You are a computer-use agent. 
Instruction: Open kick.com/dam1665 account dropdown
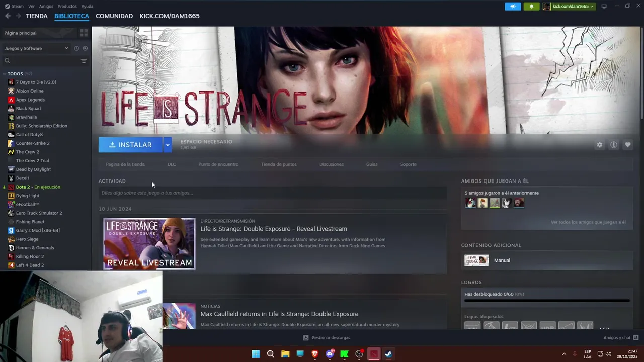click(x=569, y=6)
